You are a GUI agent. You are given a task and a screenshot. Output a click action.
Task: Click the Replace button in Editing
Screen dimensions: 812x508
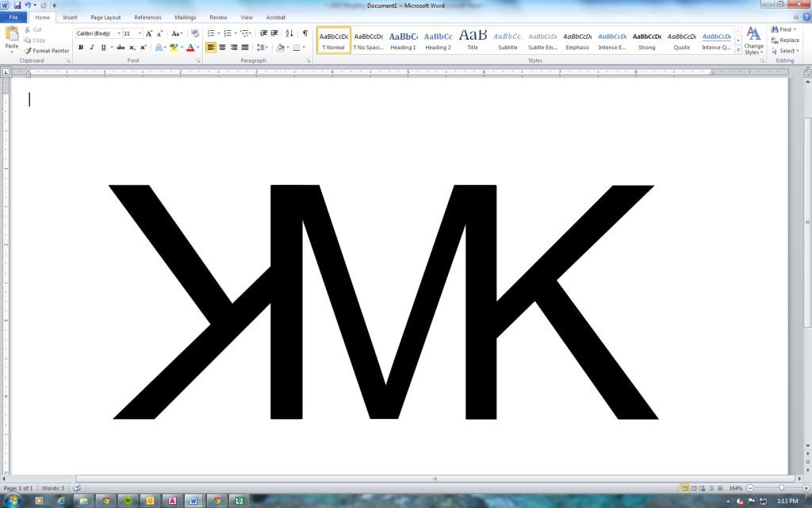coord(785,40)
